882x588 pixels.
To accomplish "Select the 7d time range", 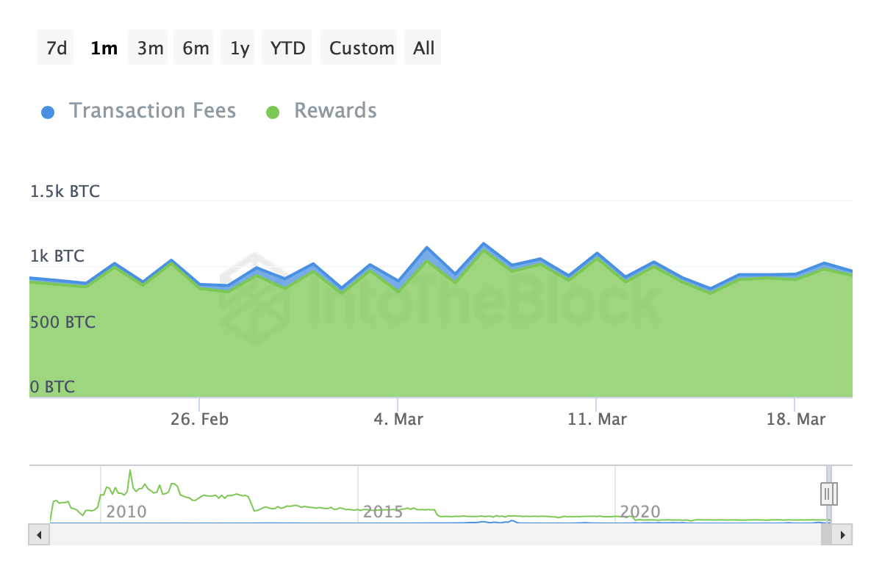I will [x=56, y=48].
